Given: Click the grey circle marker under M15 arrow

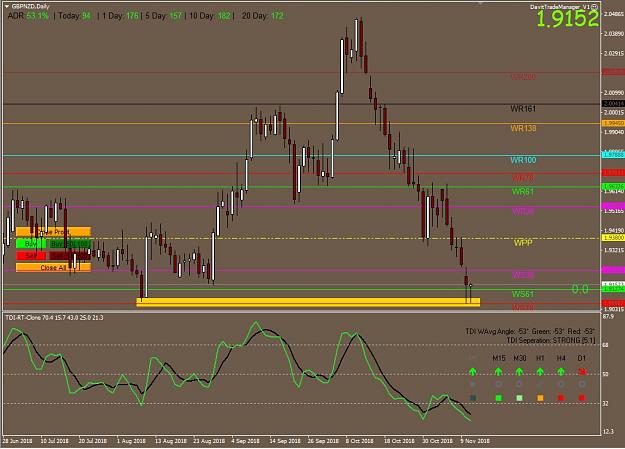Looking at the screenshot, I should [x=498, y=384].
